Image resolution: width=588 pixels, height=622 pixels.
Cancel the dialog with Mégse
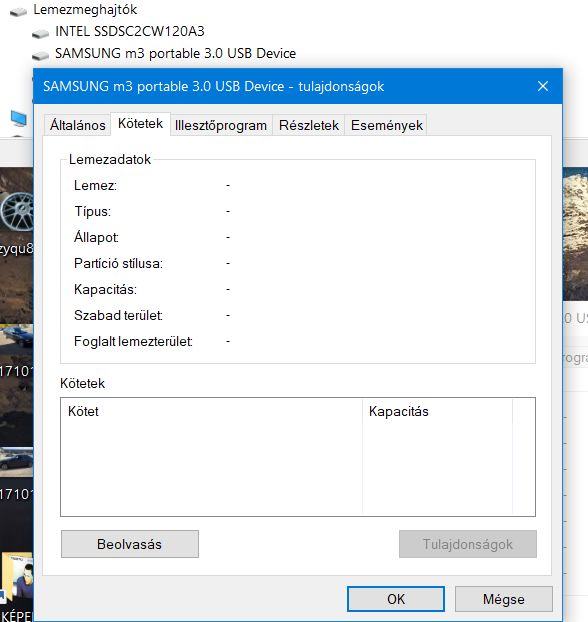point(503,599)
